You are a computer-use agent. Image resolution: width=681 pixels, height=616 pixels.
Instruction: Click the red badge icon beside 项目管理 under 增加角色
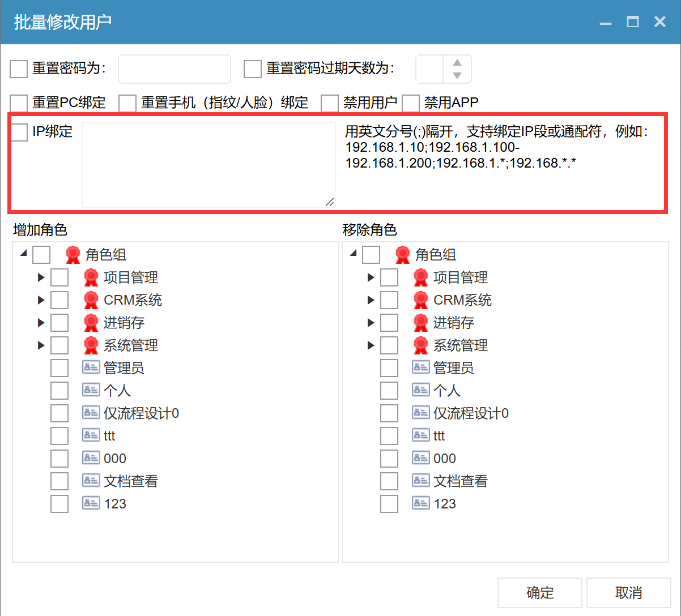point(91,277)
